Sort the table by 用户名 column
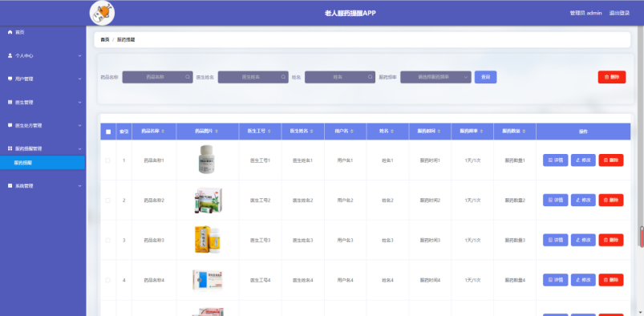 click(352, 132)
